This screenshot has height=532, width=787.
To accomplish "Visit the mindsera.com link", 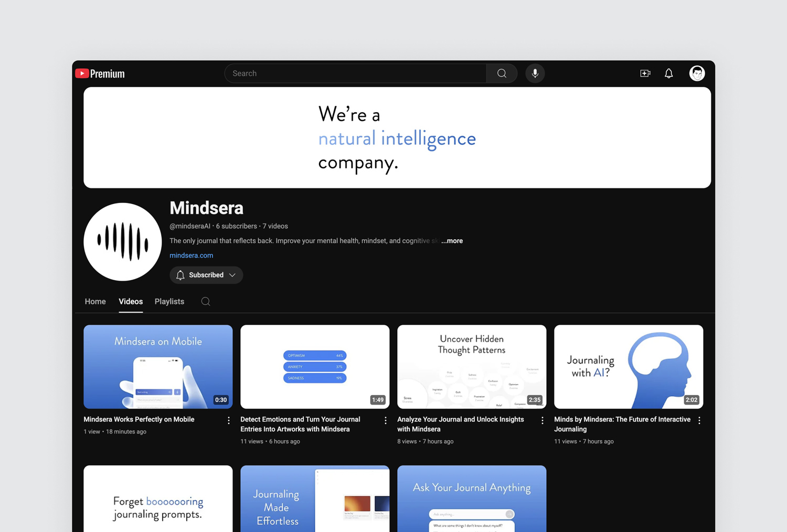I will click(191, 256).
